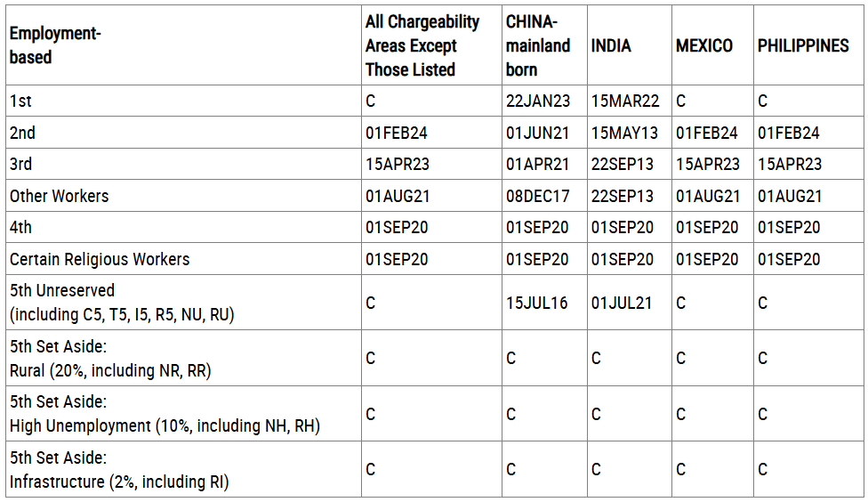This screenshot has height=502, width=868.
Task: Click the 22JAN23 date cell
Action: 538,101
